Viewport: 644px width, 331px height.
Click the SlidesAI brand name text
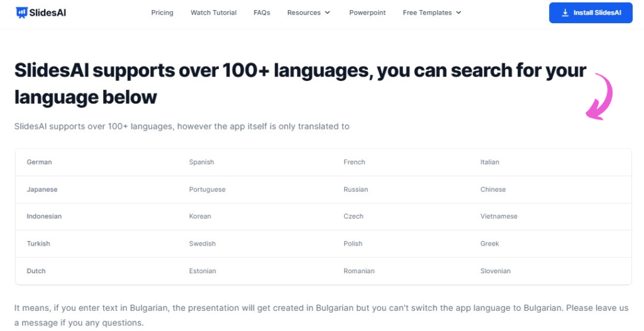[x=48, y=12]
